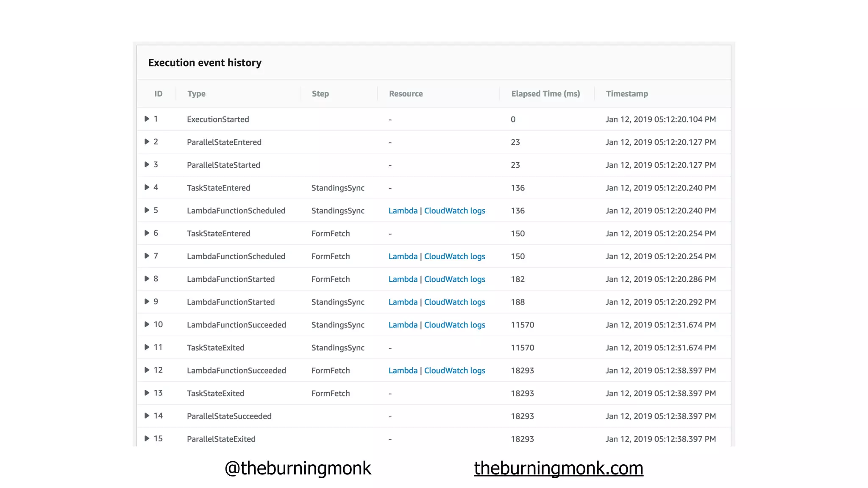
Task: Open Lambda link in event 9
Action: (403, 302)
